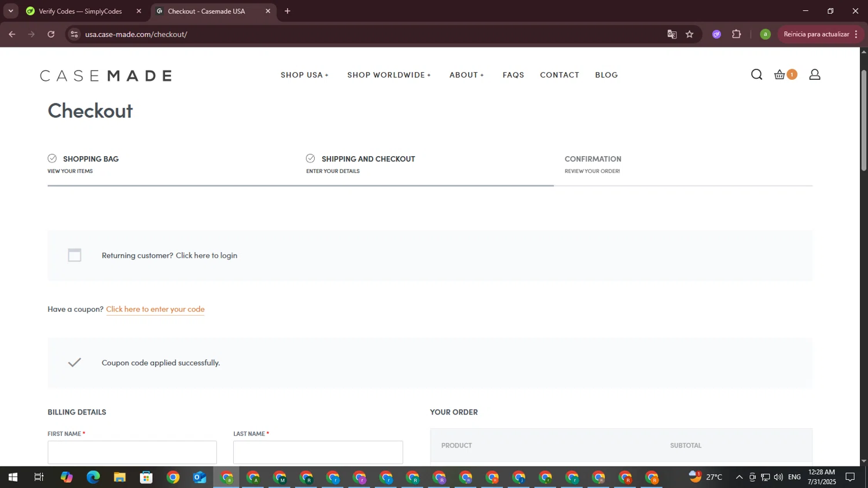Focus the First Name input field
This screenshot has height=488, width=868.
coord(132,452)
